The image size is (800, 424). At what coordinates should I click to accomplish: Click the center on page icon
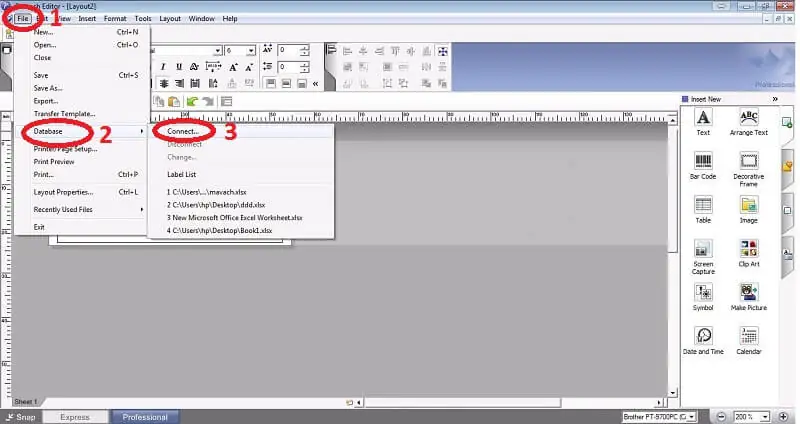tap(443, 51)
